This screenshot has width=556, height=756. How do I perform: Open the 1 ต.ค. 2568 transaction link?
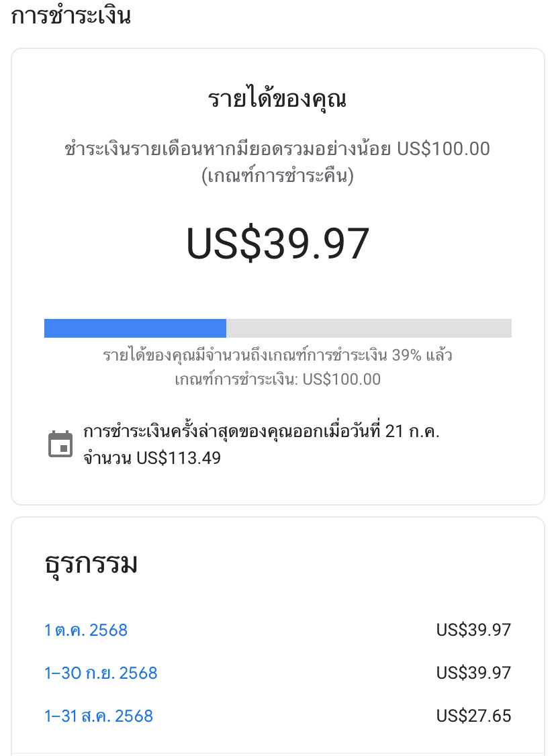[x=86, y=630]
